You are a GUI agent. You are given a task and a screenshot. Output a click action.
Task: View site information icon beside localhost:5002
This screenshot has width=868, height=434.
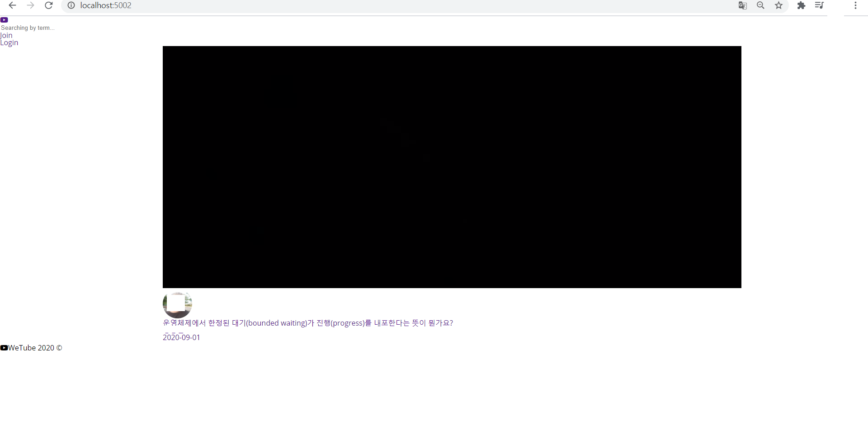click(x=71, y=5)
